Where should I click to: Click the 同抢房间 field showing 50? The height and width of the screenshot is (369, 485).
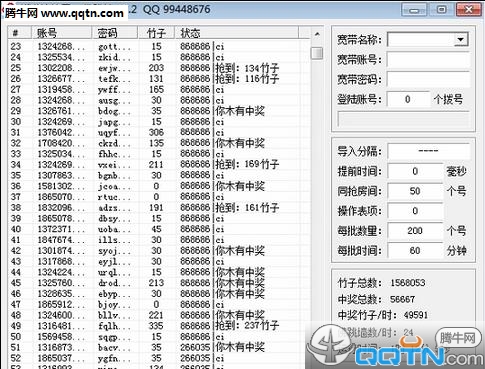click(415, 191)
